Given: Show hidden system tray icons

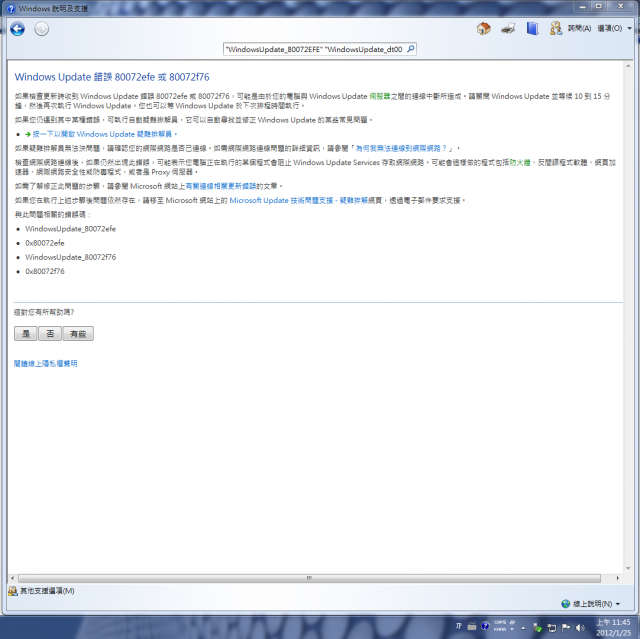Looking at the screenshot, I should click(523, 628).
